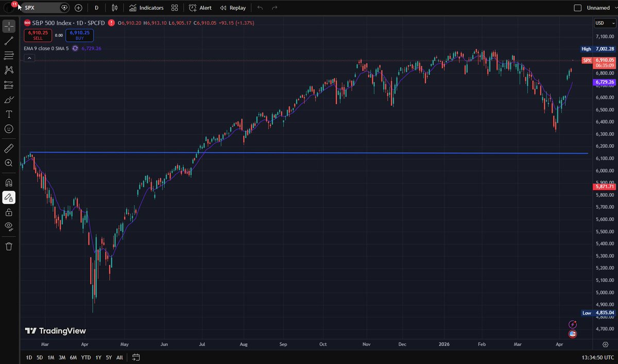The image size is (618, 364).
Task: Hide all drawings with eye icon
Action: tap(9, 227)
